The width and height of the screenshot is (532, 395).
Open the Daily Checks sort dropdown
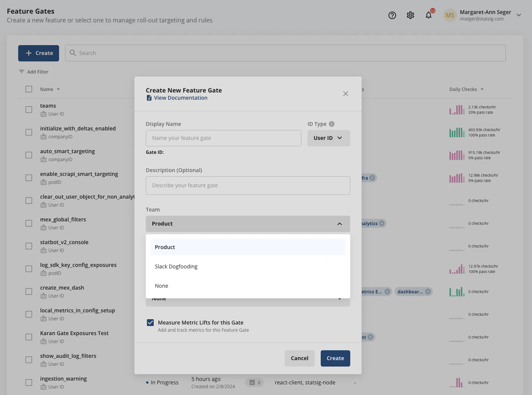(x=481, y=89)
